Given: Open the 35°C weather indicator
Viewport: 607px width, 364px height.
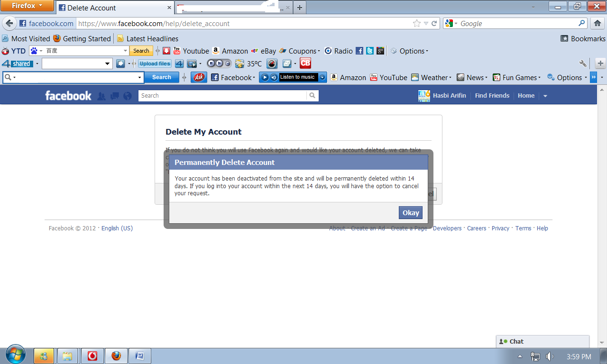Looking at the screenshot, I should pos(248,64).
